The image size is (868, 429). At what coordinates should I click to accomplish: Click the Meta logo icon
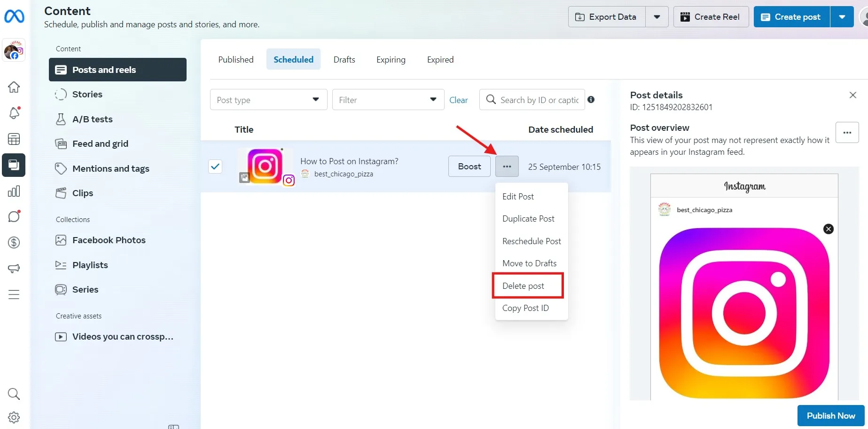coord(14,16)
